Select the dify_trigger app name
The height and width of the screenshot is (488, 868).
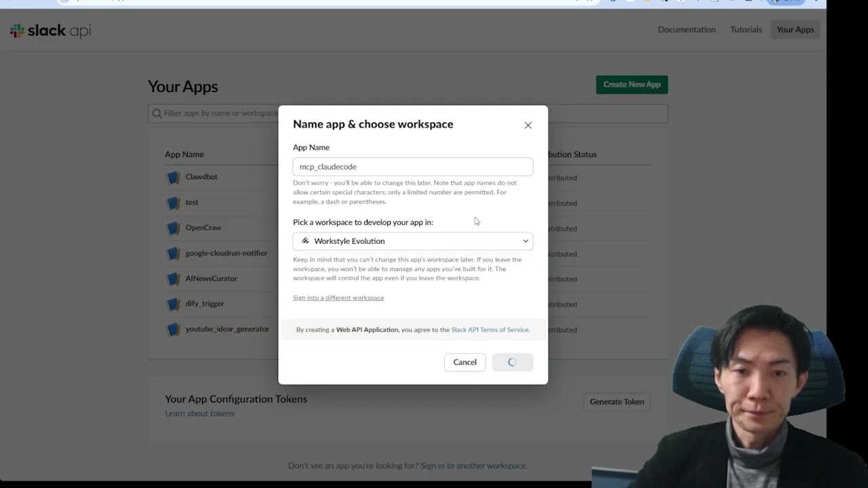205,304
